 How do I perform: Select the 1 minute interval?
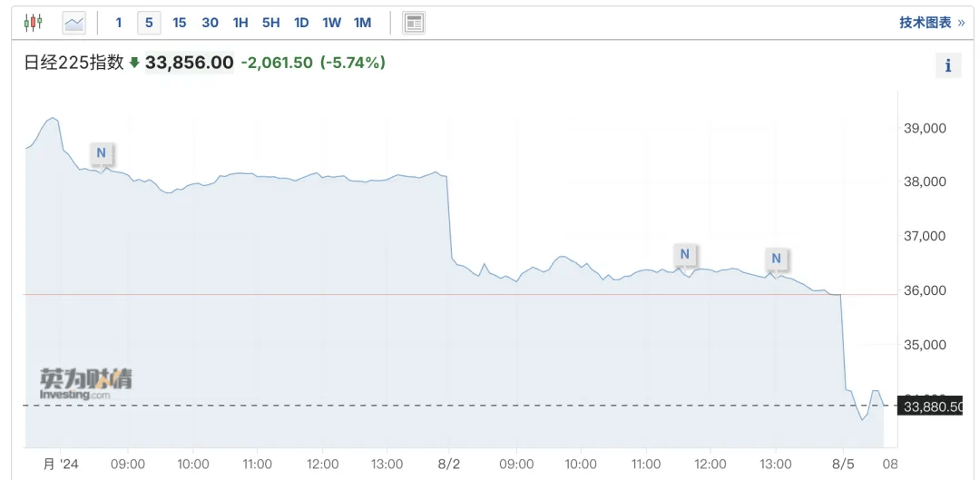119,23
